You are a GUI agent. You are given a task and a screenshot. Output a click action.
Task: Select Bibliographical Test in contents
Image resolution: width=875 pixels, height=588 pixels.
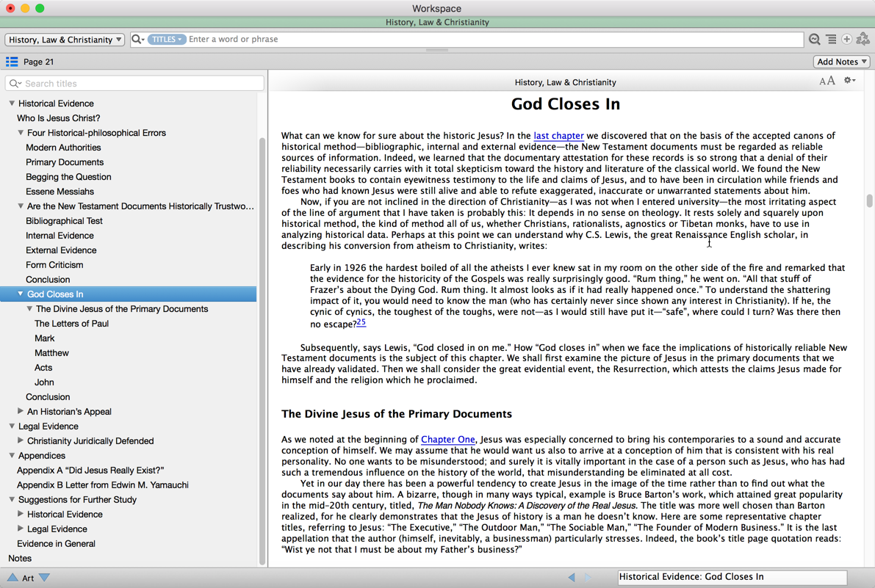[64, 221]
